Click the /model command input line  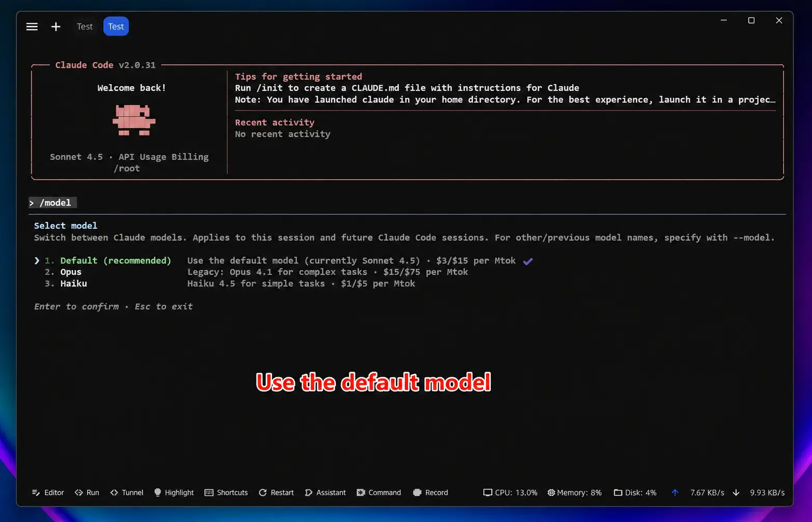click(x=52, y=202)
